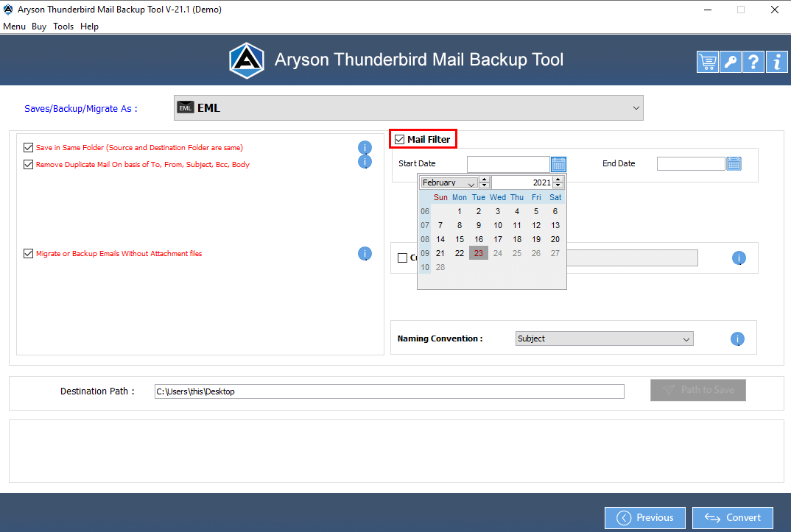Click the 'End Date' label
The image size is (791, 532).
coord(619,163)
